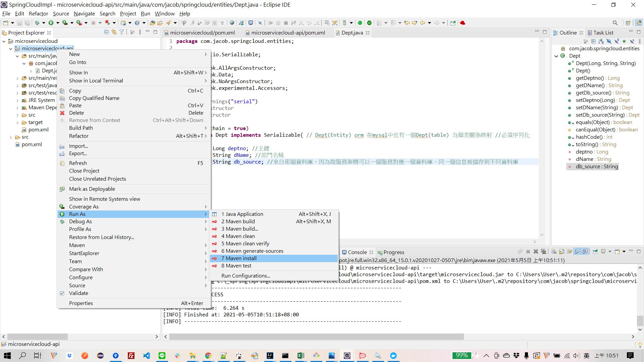The height and width of the screenshot is (362, 644).
Task: Click the Project Explorer horizontal scrollbar thumb
Action: point(38,337)
